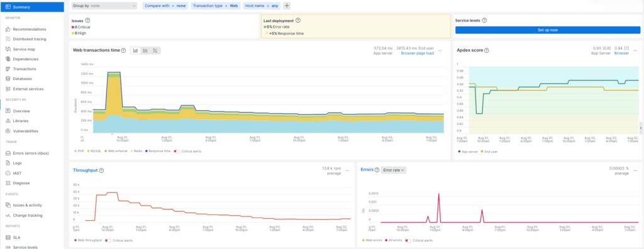Click the Apdex score help icon
The height and width of the screenshot is (249, 644).
[x=487, y=50]
